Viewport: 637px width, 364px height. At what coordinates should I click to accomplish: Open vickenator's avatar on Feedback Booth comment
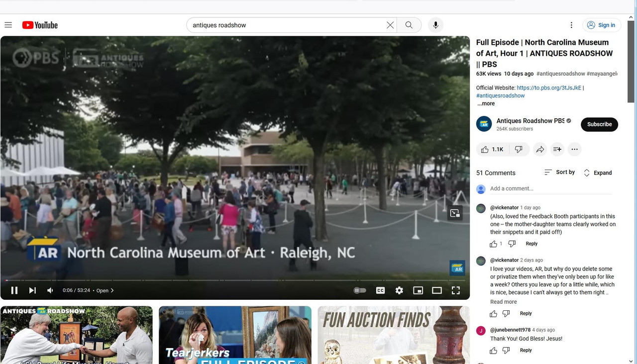click(x=481, y=208)
